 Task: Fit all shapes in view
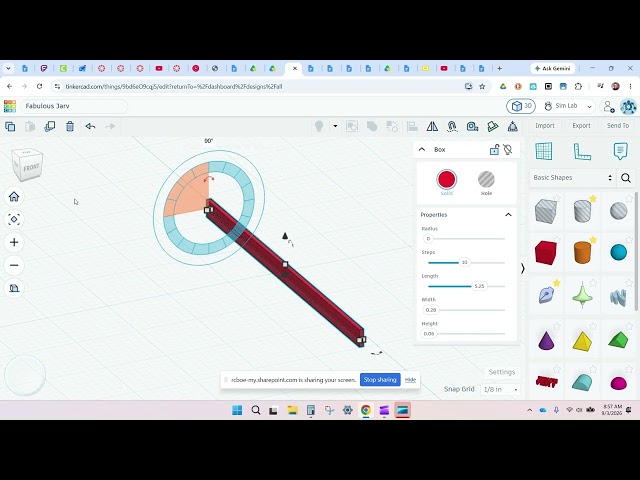point(14,220)
